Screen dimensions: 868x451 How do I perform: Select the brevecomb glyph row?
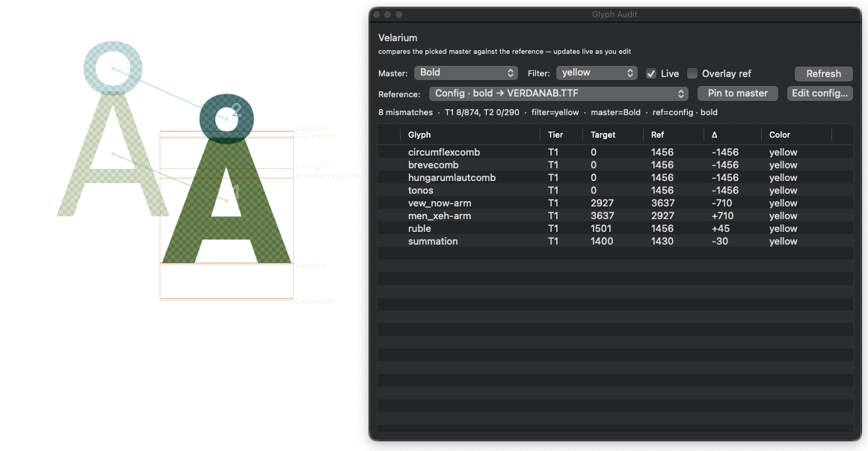pyautogui.click(x=615, y=165)
